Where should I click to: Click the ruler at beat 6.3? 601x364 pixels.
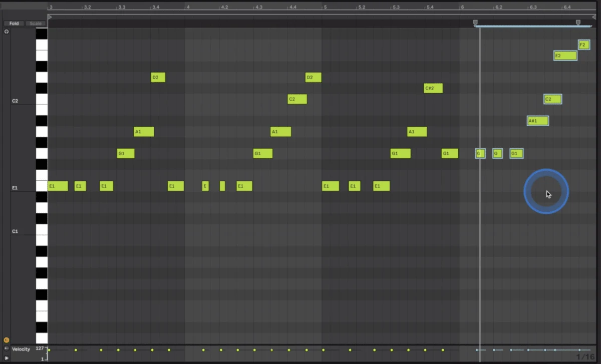(533, 7)
